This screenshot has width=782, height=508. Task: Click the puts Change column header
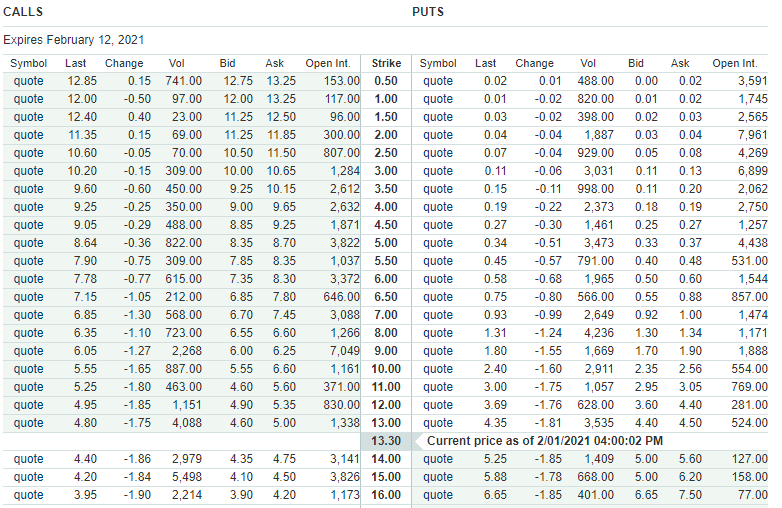click(534, 63)
